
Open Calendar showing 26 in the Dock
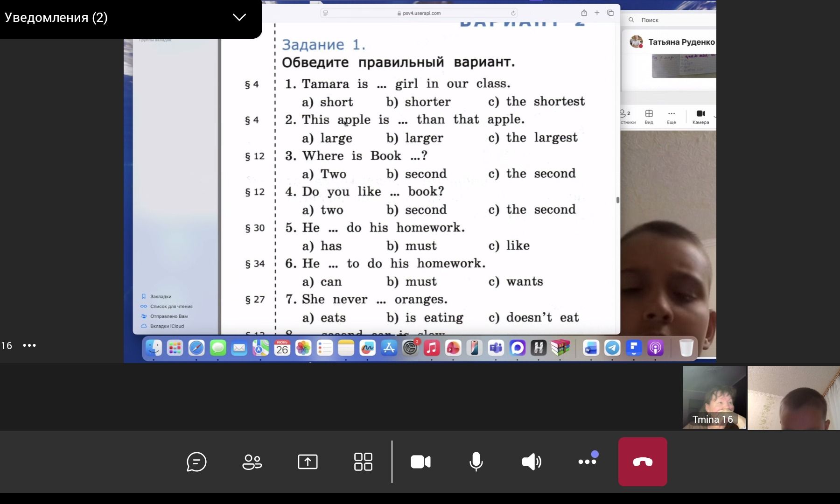tap(282, 348)
